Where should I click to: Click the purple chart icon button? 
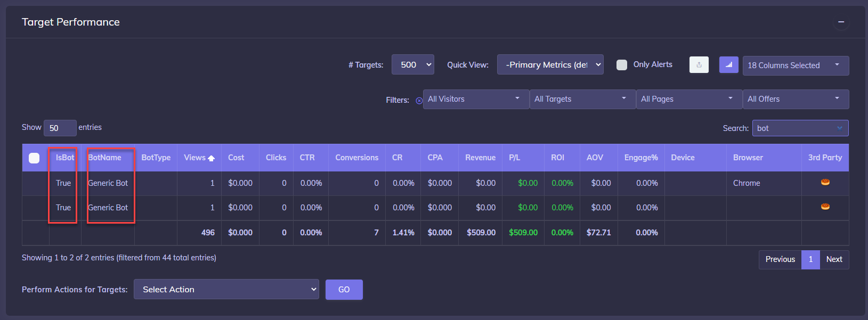[729, 65]
